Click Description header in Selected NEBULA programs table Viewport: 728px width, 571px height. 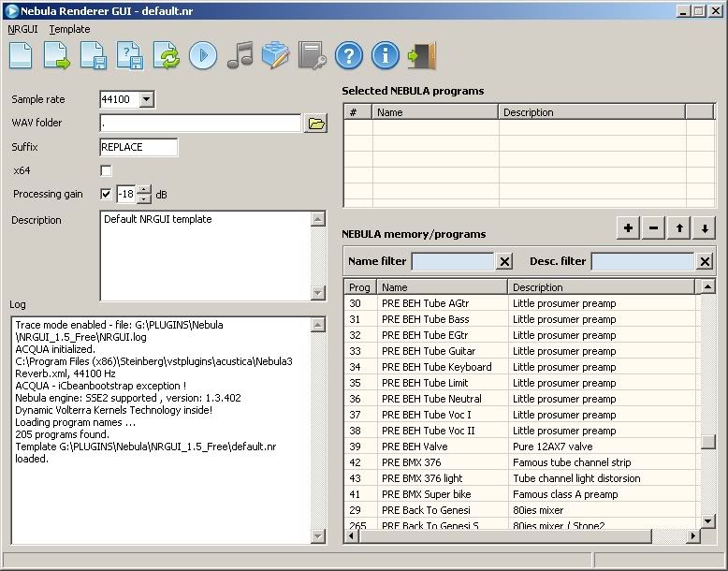[592, 112]
